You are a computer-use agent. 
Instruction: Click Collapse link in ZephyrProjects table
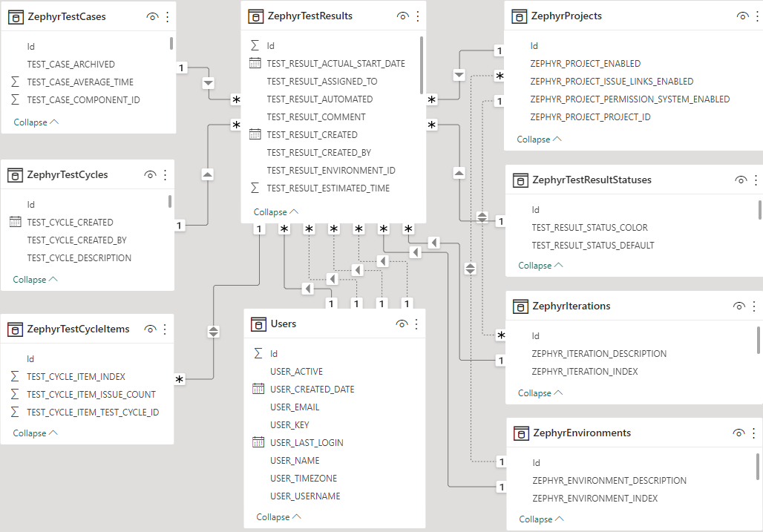pos(539,139)
